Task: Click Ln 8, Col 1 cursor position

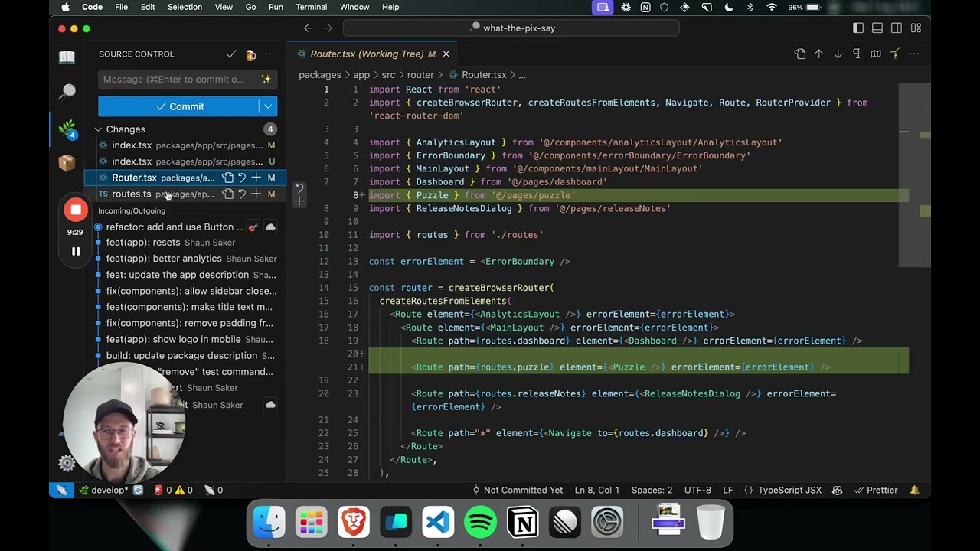Action: (x=597, y=490)
